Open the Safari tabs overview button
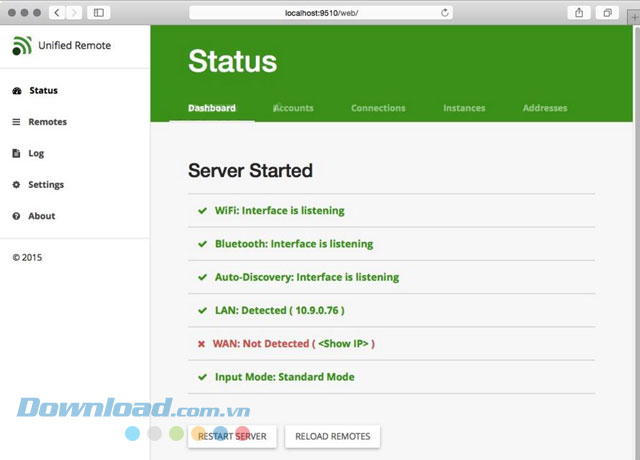640x460 pixels. tap(607, 13)
